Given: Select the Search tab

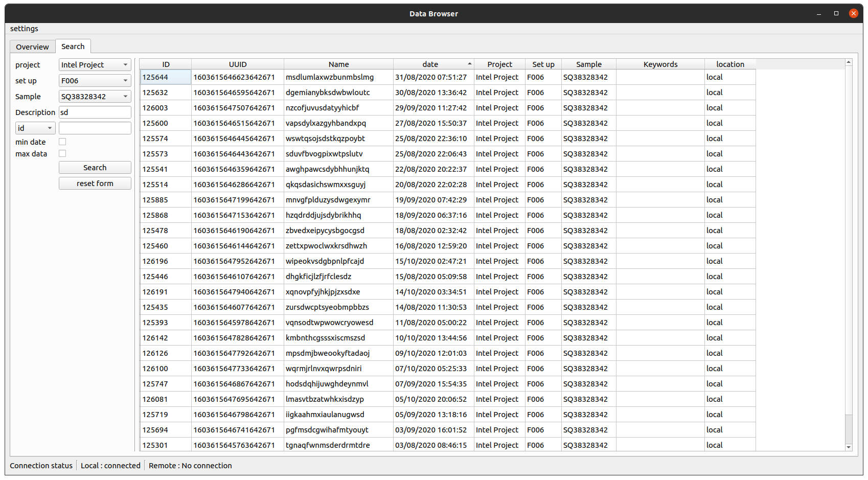Looking at the screenshot, I should [x=73, y=46].
